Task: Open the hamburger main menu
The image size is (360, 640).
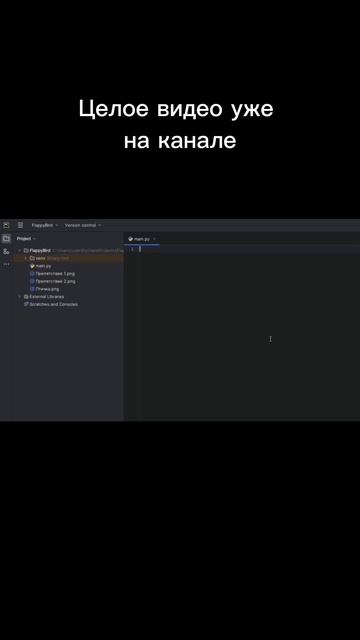Action: 20,225
